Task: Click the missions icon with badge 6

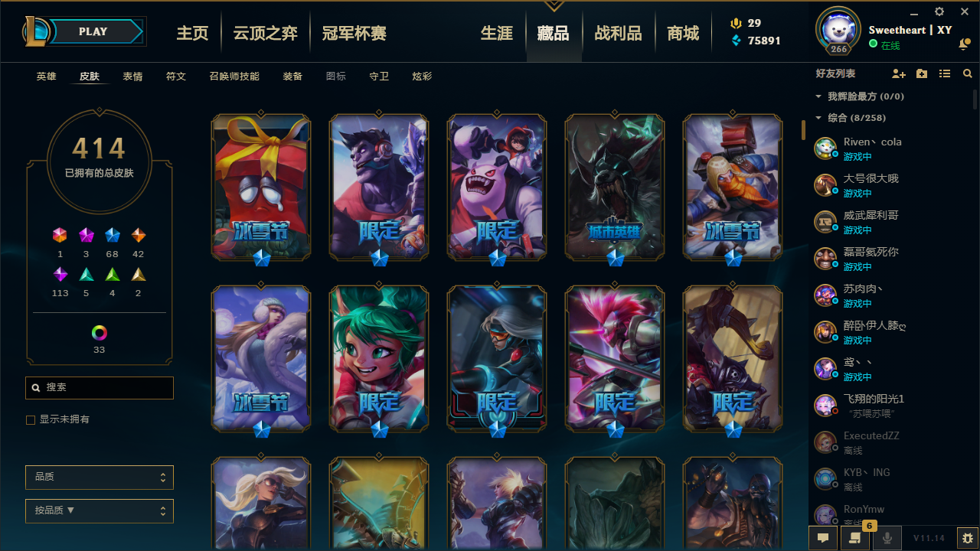Action: (x=855, y=538)
